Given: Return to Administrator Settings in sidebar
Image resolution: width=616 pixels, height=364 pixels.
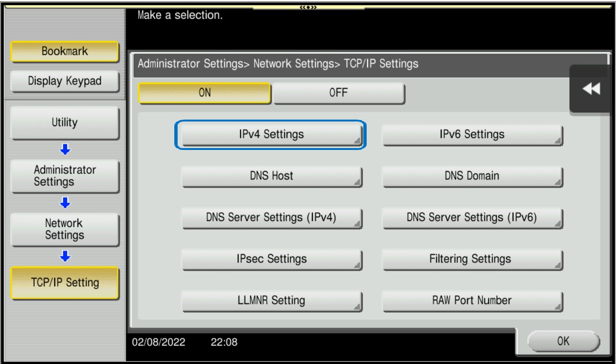Looking at the screenshot, I should 64,176.
